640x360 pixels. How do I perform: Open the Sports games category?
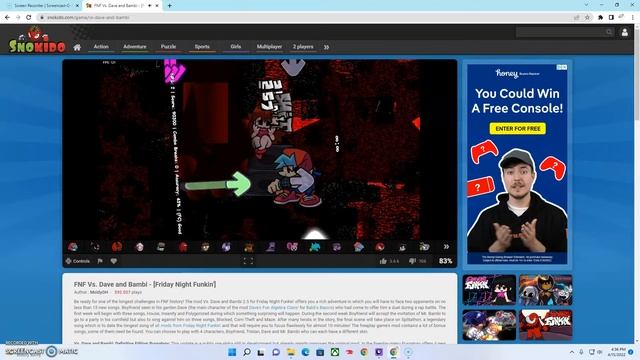[202, 47]
